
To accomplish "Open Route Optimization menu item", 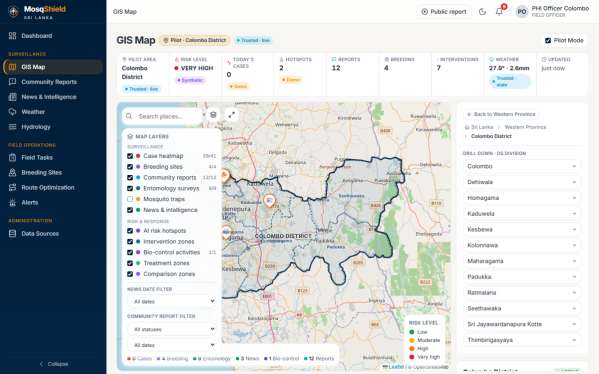I will click(x=52, y=187).
